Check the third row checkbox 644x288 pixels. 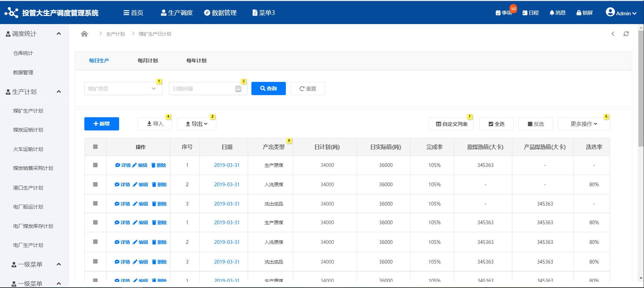click(x=95, y=204)
